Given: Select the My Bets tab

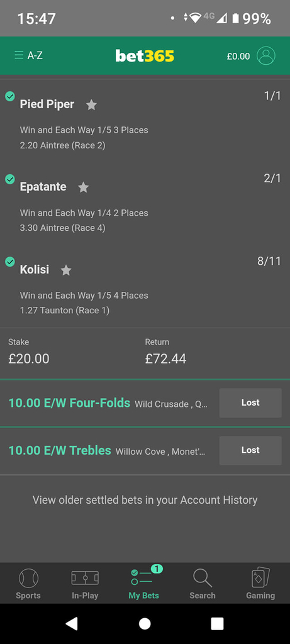Looking at the screenshot, I should point(144,584).
